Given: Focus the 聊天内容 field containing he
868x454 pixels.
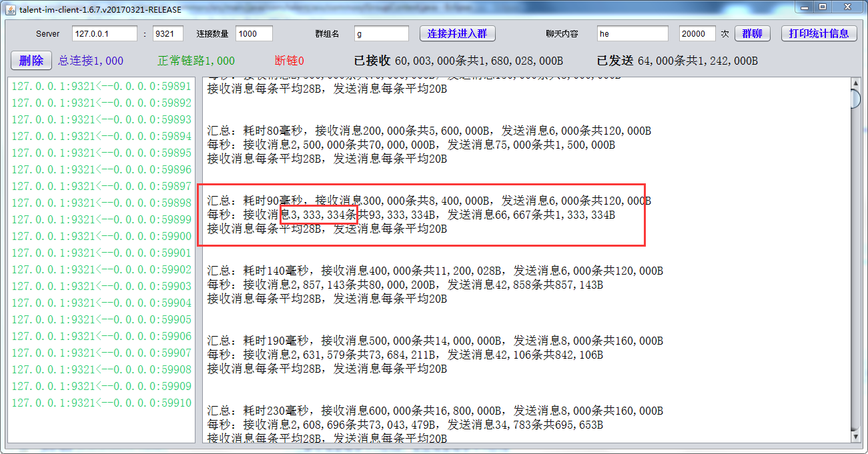Looking at the screenshot, I should pyautogui.click(x=633, y=33).
